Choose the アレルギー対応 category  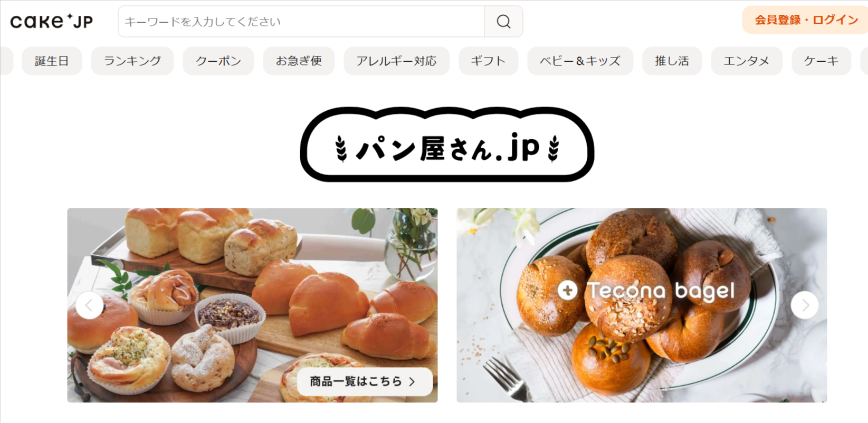pos(397,61)
